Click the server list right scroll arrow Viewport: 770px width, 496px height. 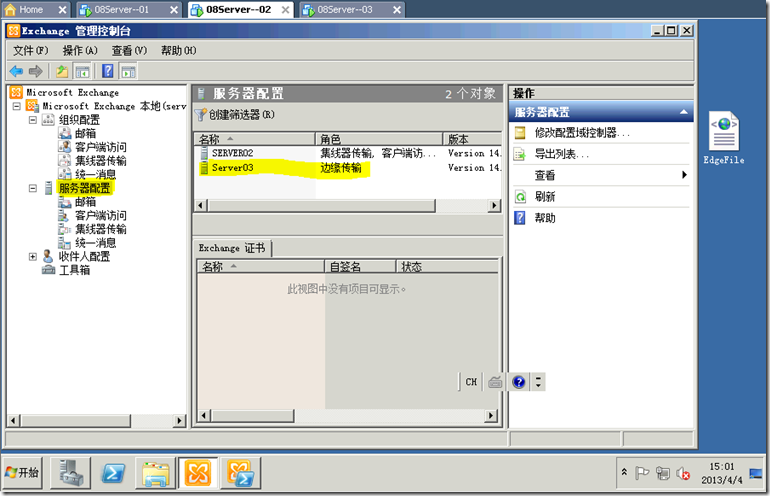click(x=494, y=205)
